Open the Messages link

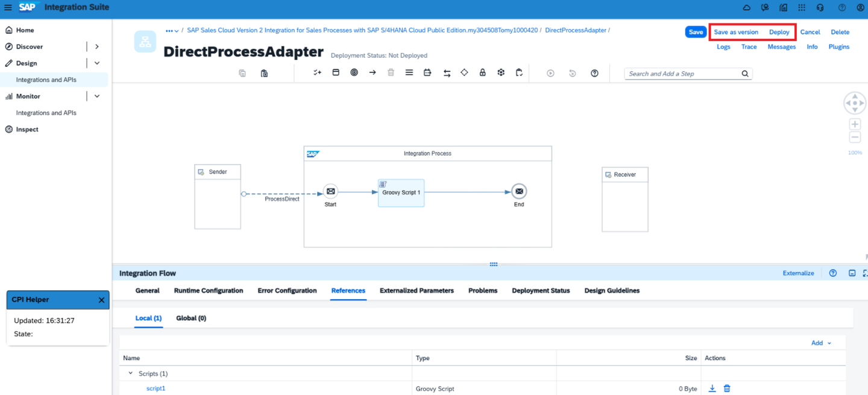(782, 46)
